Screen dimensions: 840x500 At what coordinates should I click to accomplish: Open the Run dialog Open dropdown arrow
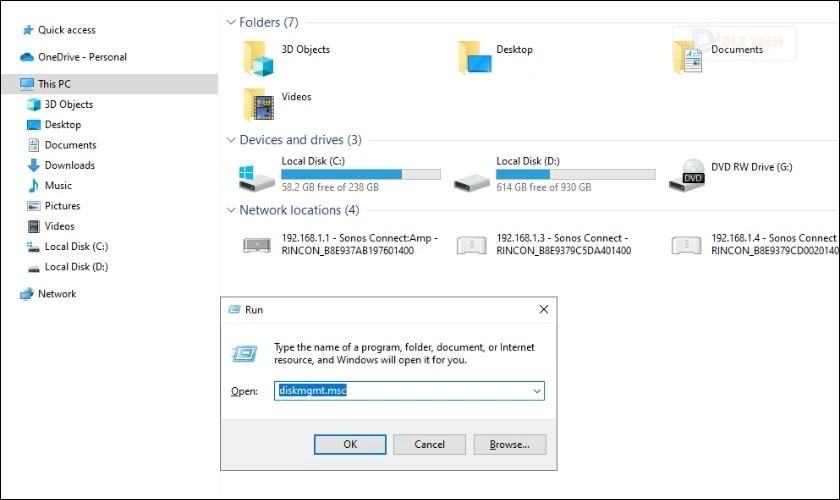[x=537, y=391]
